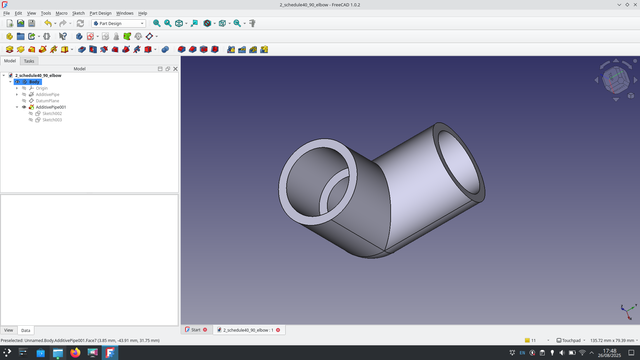The image size is (640, 360).
Task: Select the Data property tab
Action: click(x=25, y=330)
